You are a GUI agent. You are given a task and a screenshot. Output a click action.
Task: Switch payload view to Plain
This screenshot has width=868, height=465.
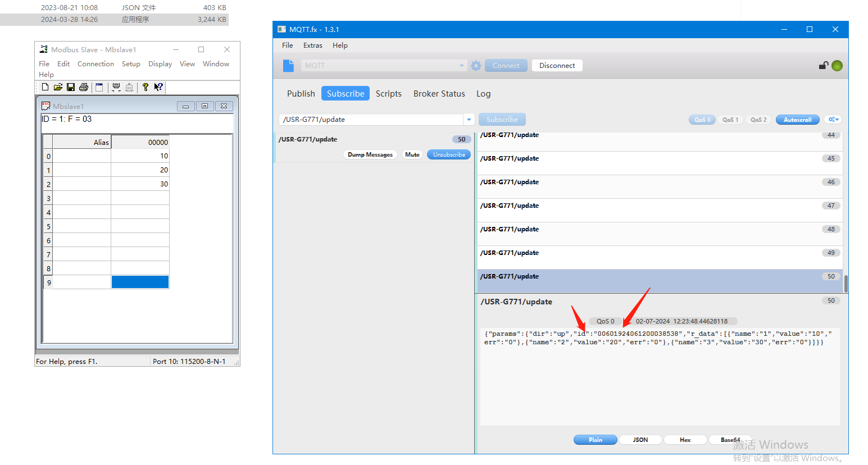coord(596,440)
